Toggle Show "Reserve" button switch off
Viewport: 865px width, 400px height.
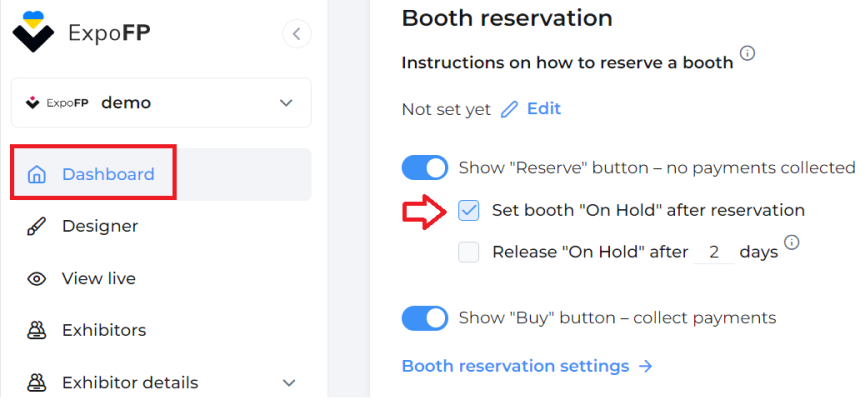pos(425,168)
